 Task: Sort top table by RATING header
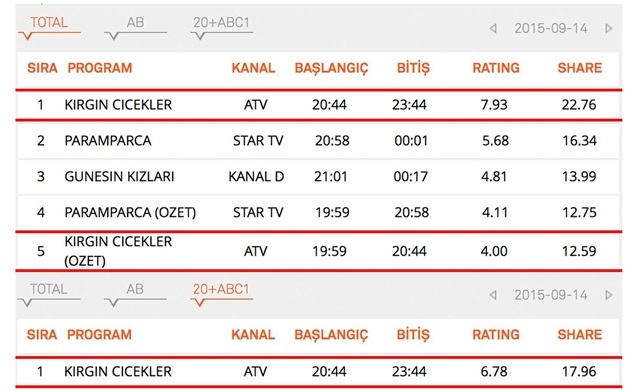point(496,68)
